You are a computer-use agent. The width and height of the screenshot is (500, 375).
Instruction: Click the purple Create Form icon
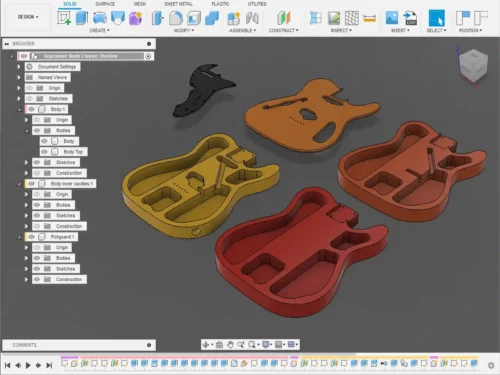coord(135,18)
